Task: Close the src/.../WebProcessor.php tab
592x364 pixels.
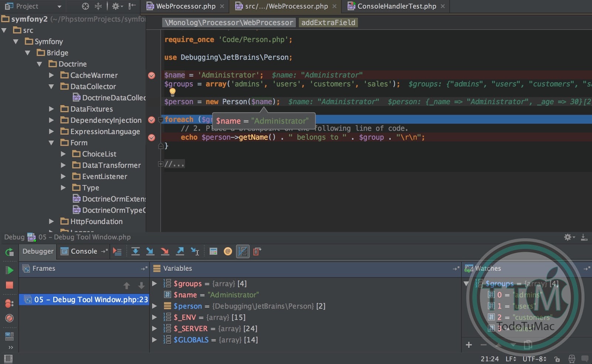Action: click(x=334, y=6)
